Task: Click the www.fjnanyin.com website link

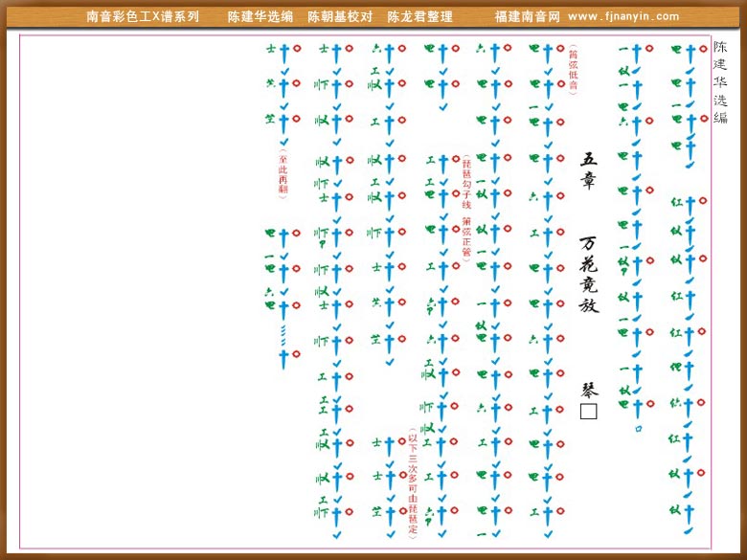Action: pos(623,16)
